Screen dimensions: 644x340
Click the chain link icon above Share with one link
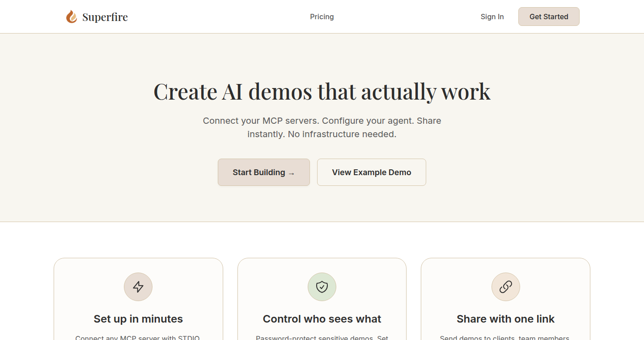pyautogui.click(x=505, y=287)
